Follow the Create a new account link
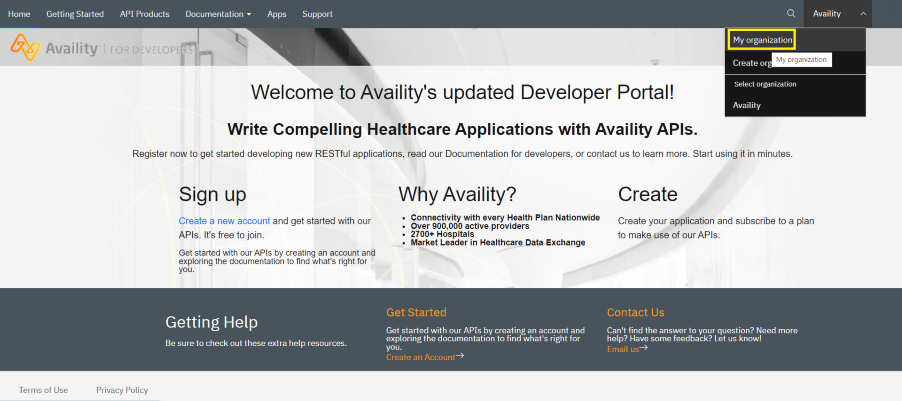The width and height of the screenshot is (902, 401). tap(224, 221)
